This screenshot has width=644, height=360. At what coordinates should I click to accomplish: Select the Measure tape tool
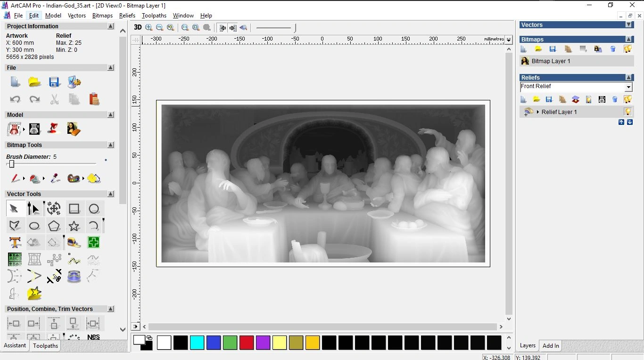pyautogui.click(x=74, y=243)
